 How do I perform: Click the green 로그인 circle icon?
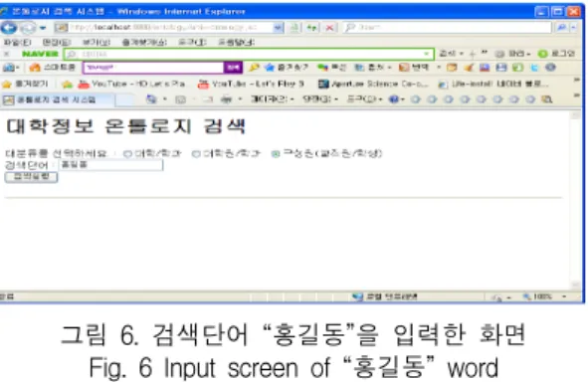[542, 54]
